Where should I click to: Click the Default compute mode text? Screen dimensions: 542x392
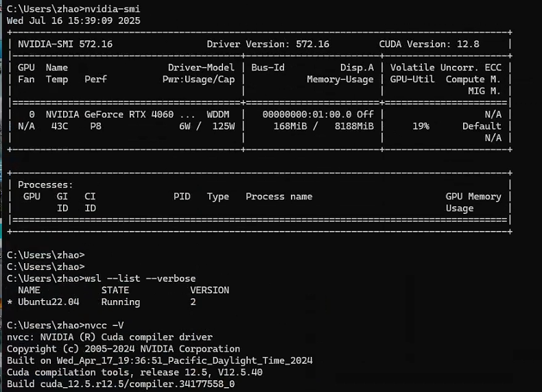click(482, 126)
